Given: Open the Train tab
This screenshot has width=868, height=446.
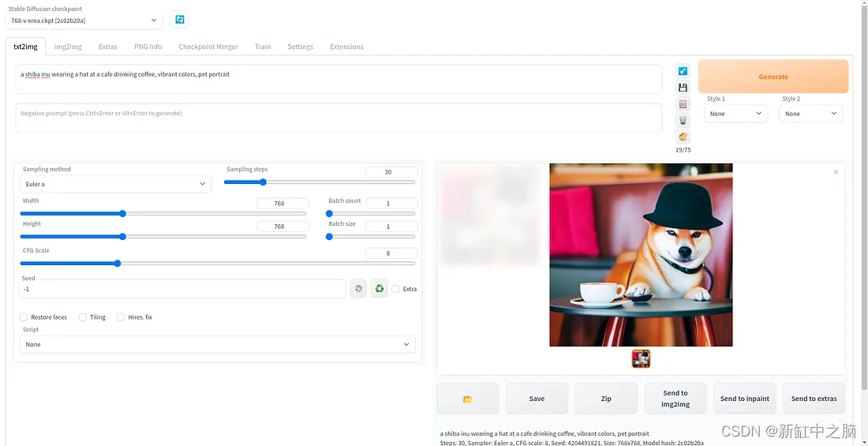Looking at the screenshot, I should [263, 47].
